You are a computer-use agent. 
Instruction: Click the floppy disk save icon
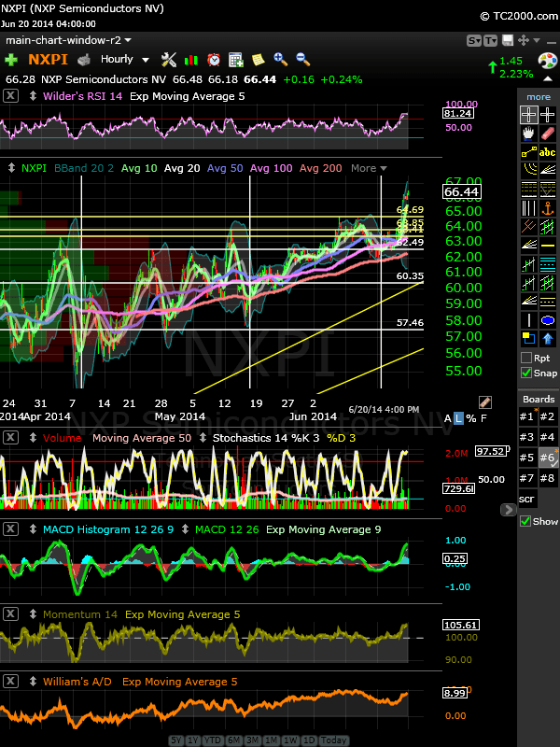[x=508, y=40]
